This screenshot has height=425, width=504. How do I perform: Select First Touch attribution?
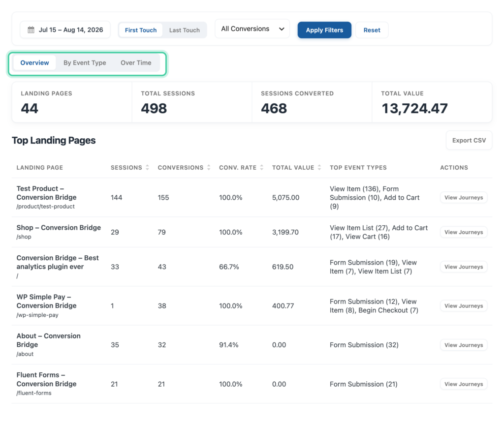click(140, 30)
